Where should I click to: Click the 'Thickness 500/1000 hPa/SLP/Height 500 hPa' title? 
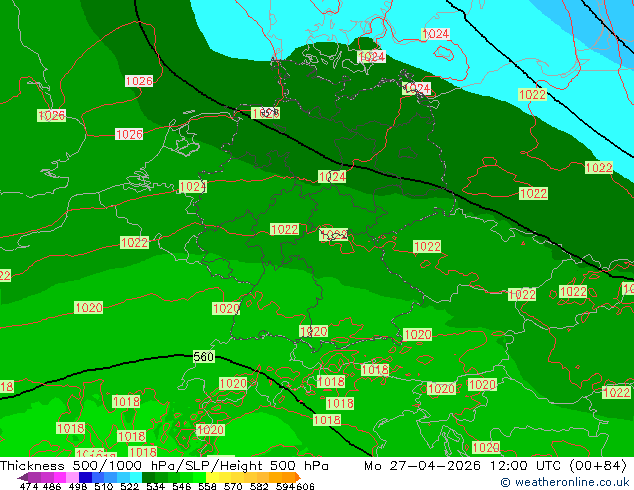point(164,466)
